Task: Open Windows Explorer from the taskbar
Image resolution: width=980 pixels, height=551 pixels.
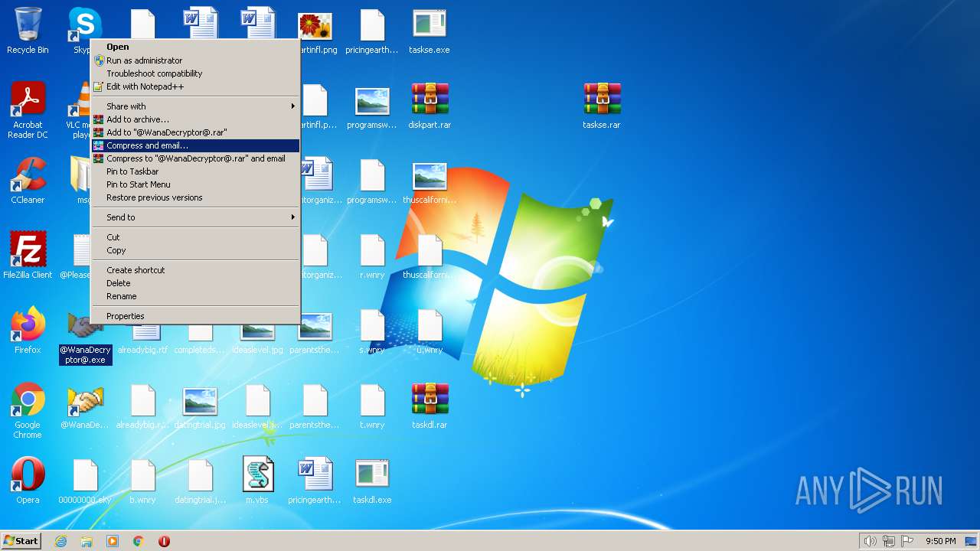Action: tap(87, 541)
